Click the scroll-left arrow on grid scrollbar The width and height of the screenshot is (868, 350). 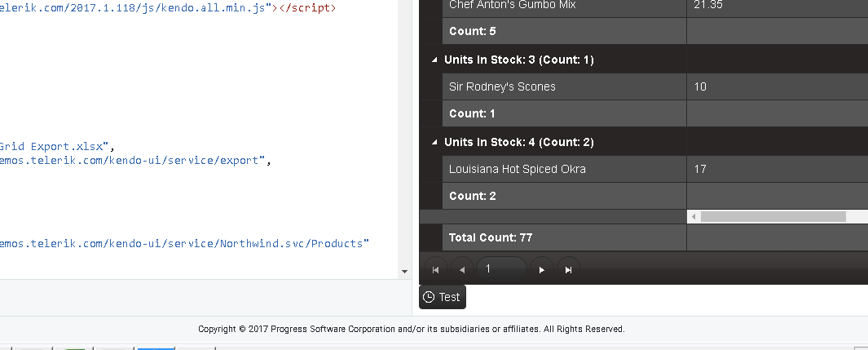tap(694, 217)
